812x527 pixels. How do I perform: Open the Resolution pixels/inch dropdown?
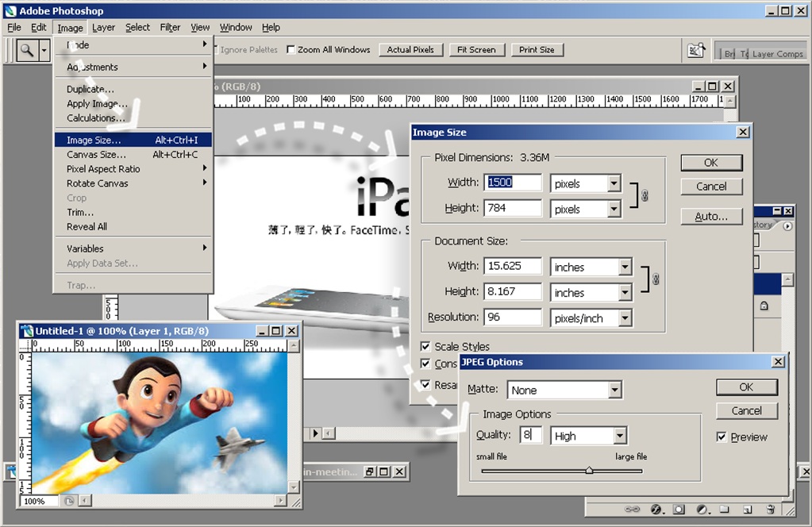click(625, 317)
